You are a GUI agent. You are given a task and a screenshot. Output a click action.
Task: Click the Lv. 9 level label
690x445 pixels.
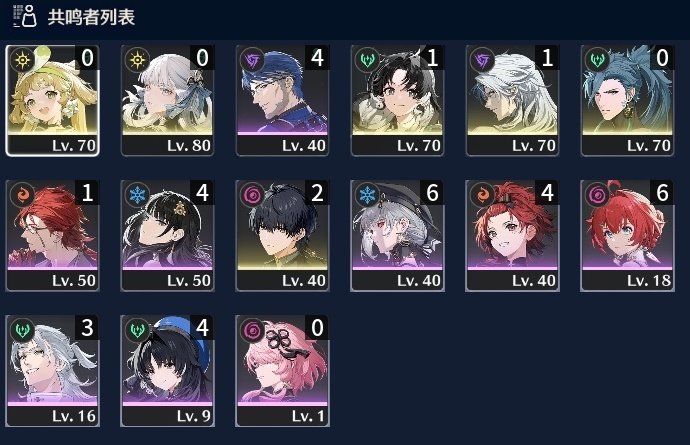pyautogui.click(x=194, y=416)
